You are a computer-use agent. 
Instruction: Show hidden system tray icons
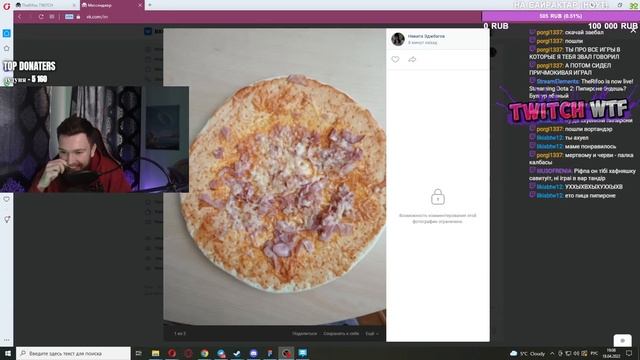552,353
